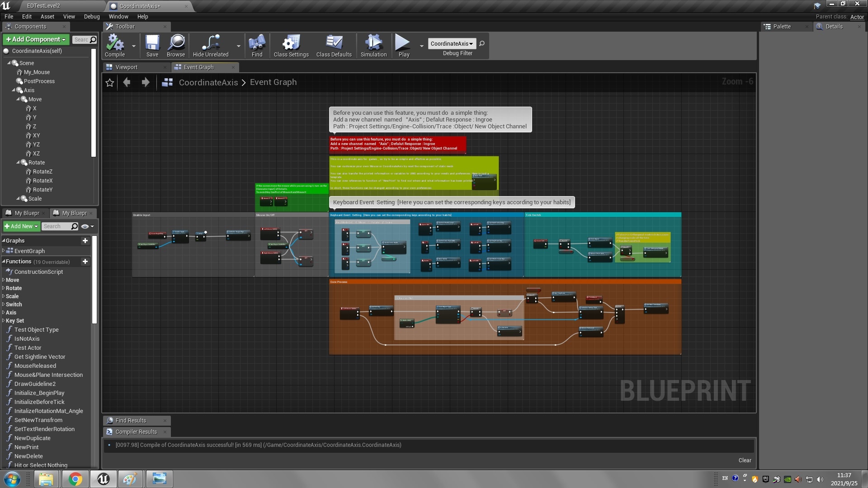The width and height of the screenshot is (868, 488).
Task: Toggle the bookmark star in the Event Graph
Action: 109,82
